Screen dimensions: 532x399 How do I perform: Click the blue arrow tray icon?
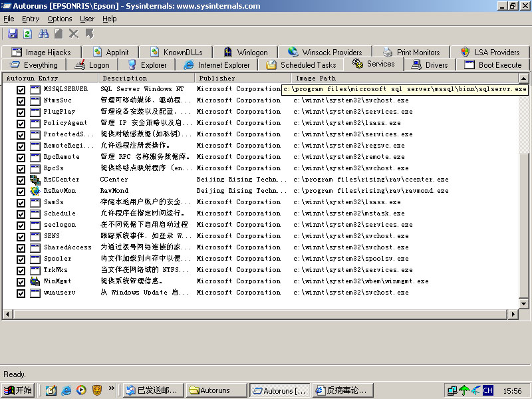pyautogui.click(x=475, y=391)
